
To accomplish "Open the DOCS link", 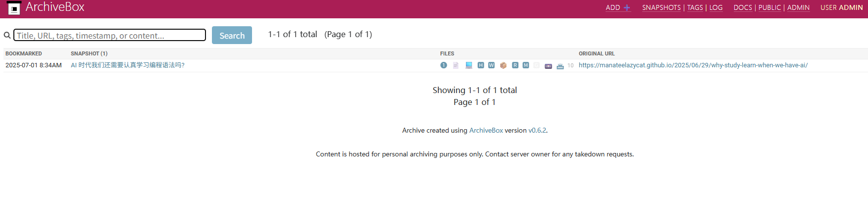I will pos(743,7).
